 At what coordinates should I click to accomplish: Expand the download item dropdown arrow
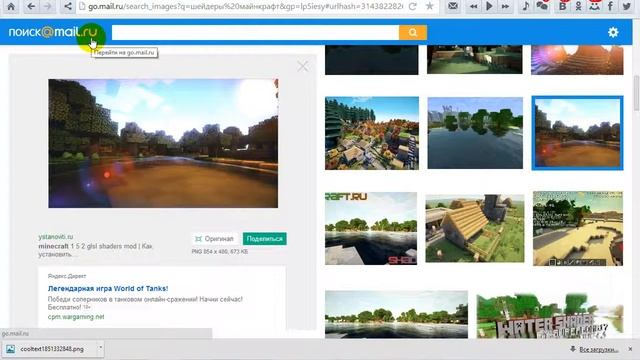[x=100, y=347]
